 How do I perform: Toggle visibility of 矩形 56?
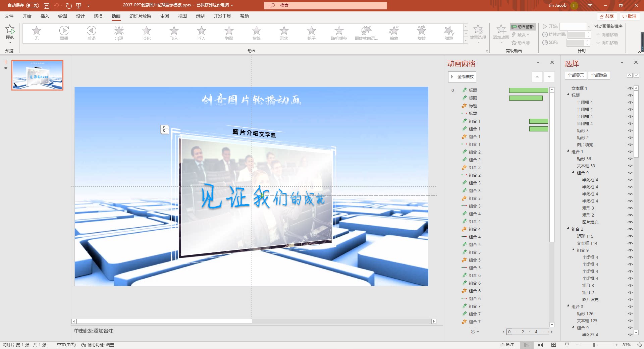pyautogui.click(x=630, y=159)
